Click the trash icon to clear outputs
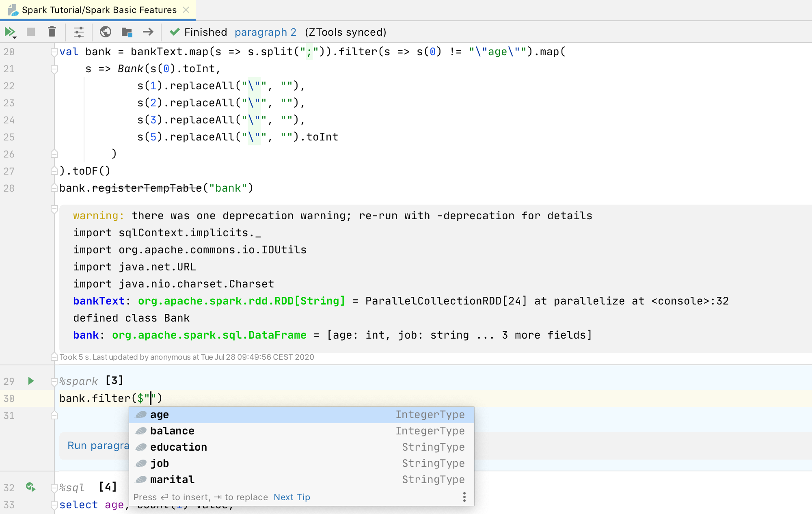 pyautogui.click(x=52, y=32)
